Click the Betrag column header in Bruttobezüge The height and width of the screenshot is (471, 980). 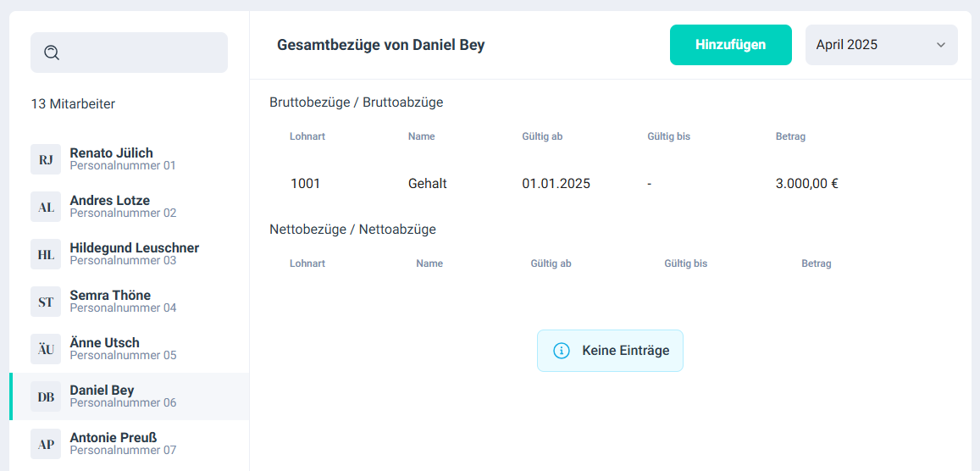pyautogui.click(x=790, y=136)
